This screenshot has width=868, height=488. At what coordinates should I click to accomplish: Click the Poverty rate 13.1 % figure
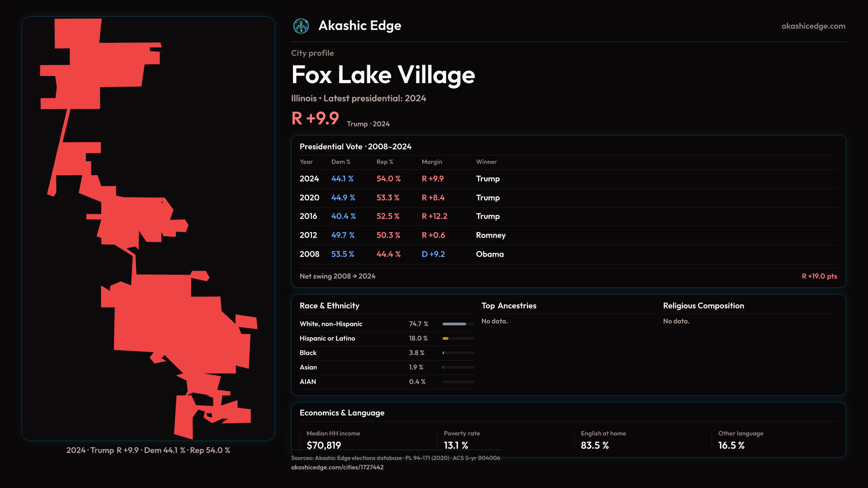456,446
